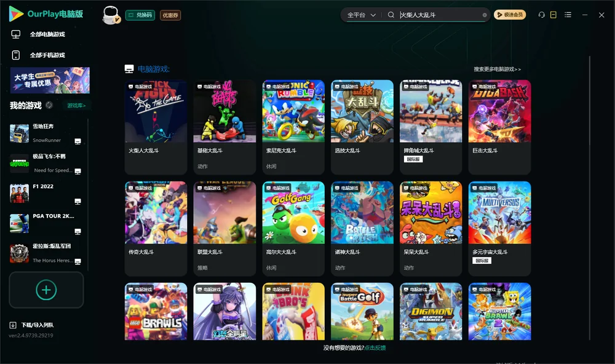Click the main content vertical scrollbar
615x364 pixels.
(x=590, y=198)
